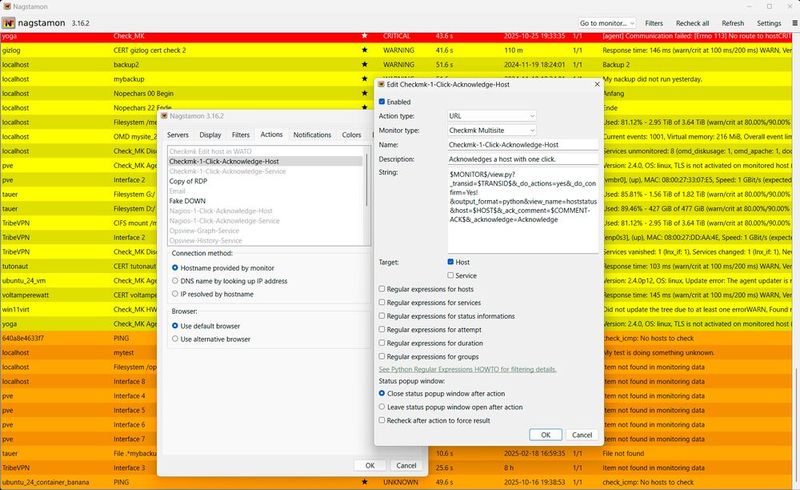Enable Regular expressions for services
The height and width of the screenshot is (490, 800).
[382, 302]
